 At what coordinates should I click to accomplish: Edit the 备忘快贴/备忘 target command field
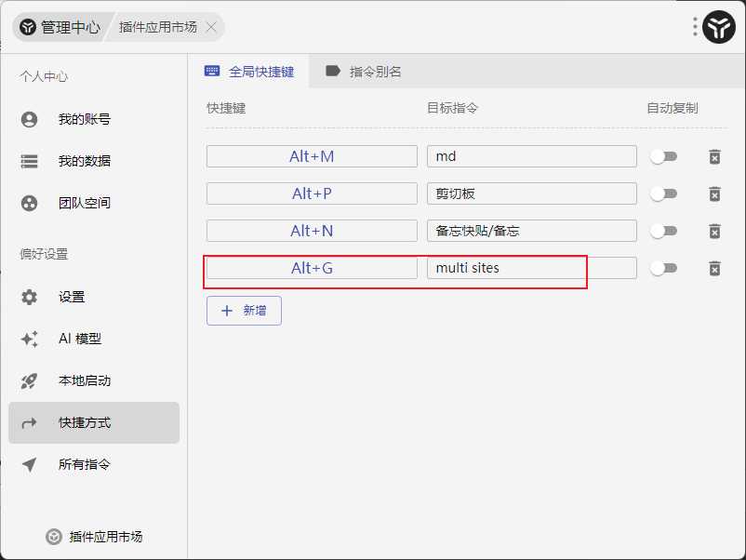pos(531,231)
